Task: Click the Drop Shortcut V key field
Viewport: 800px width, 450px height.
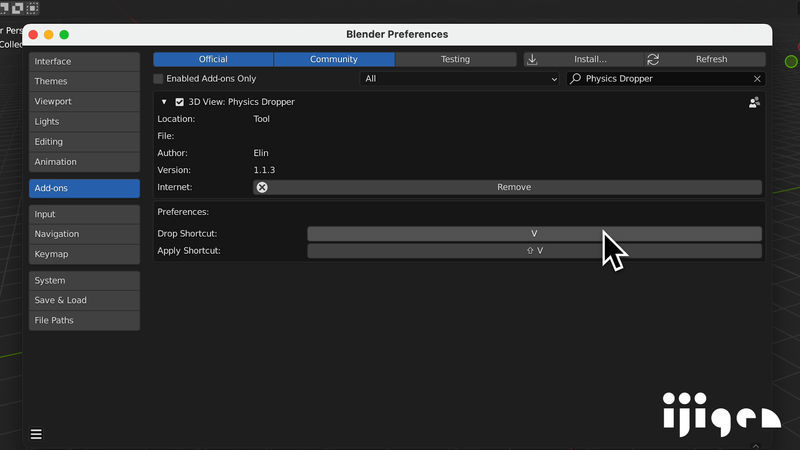Action: pyautogui.click(x=534, y=234)
